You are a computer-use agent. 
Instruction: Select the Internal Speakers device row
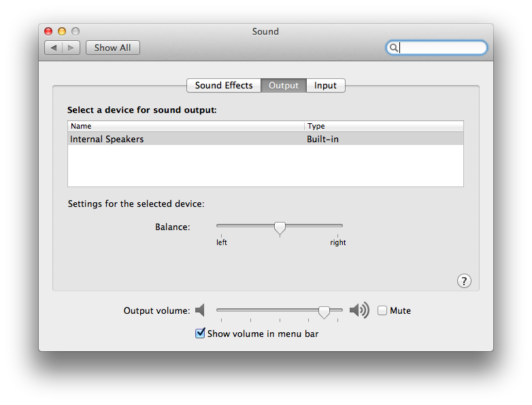[x=266, y=139]
